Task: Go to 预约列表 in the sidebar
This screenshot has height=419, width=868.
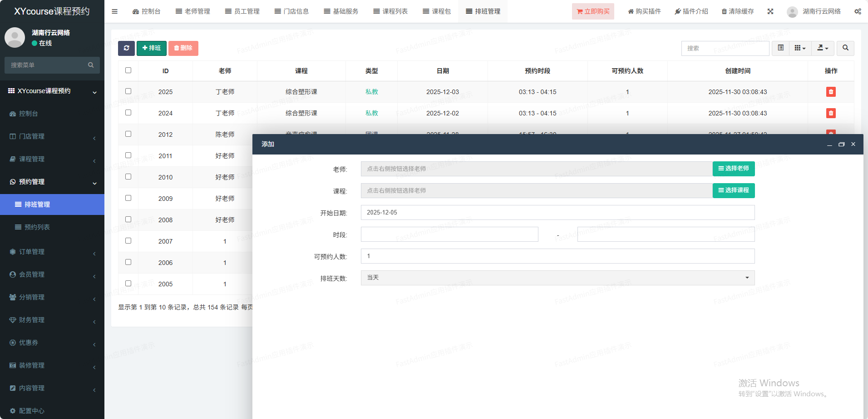Action: pos(37,227)
